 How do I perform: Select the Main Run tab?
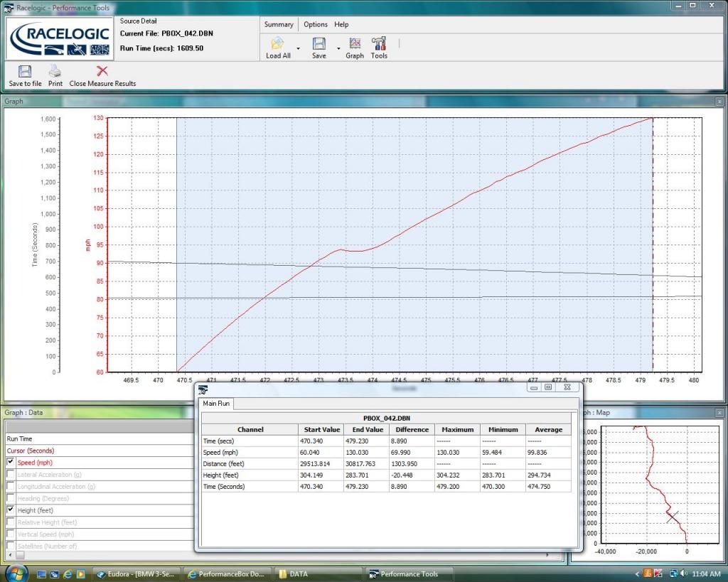click(216, 404)
